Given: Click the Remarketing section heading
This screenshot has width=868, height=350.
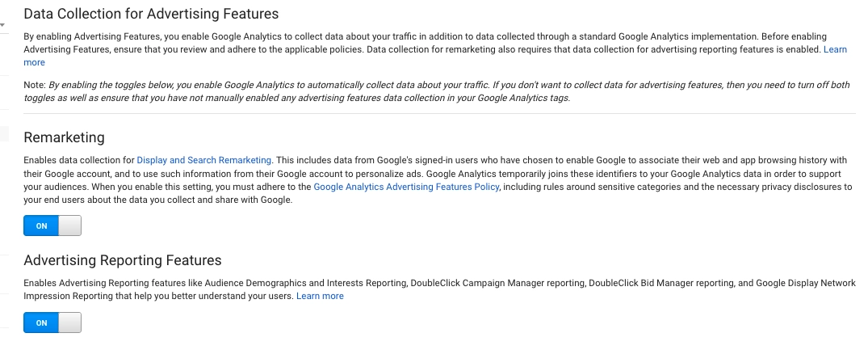Looking at the screenshot, I should (x=64, y=137).
